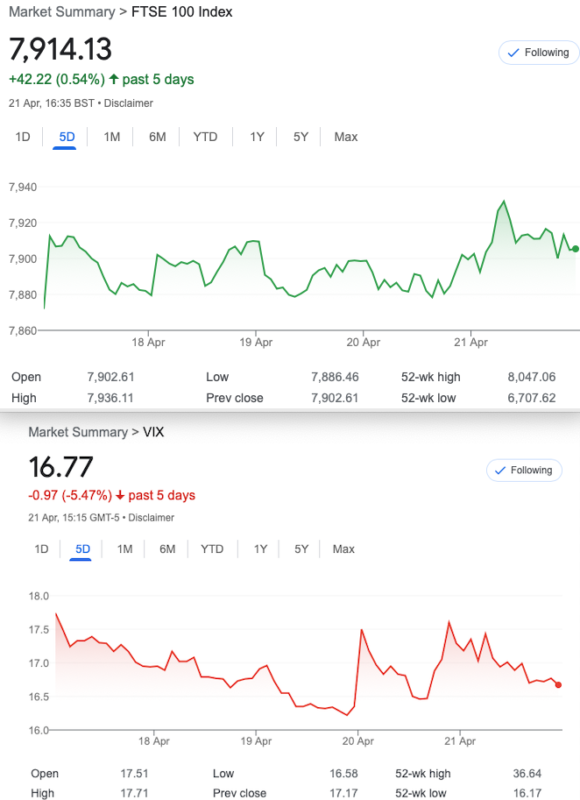Click the +42.22 (0.54%) change value
580x800 pixels.
pyautogui.click(x=57, y=80)
